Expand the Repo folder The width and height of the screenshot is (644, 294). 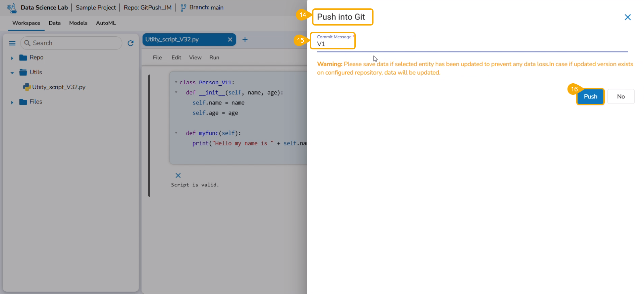(12, 58)
